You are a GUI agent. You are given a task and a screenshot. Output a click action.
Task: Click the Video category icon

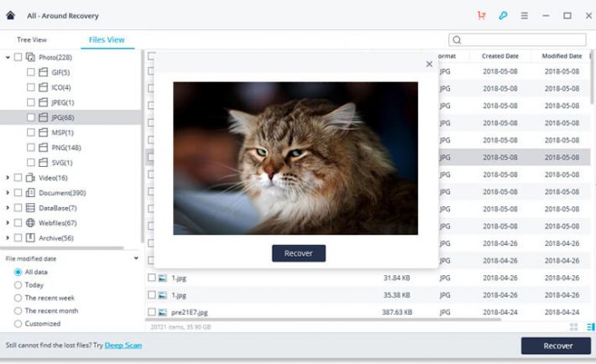(30, 178)
